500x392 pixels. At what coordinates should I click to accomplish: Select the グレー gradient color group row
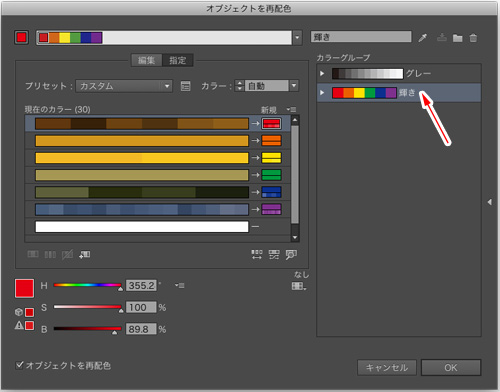click(x=399, y=73)
